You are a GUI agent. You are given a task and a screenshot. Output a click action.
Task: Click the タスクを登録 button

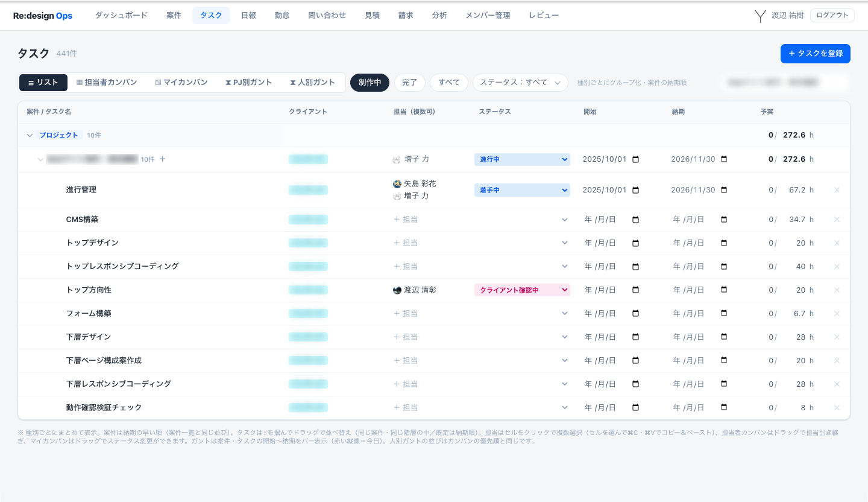pos(816,53)
